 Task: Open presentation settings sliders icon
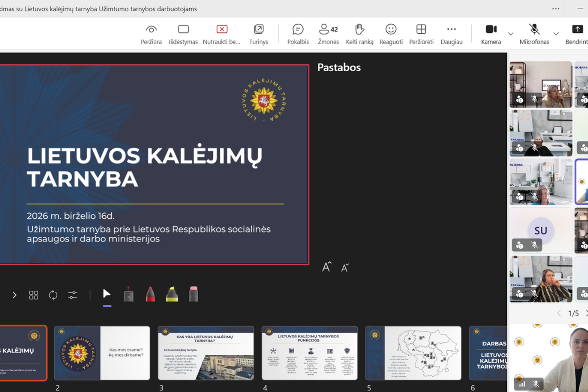pos(72,295)
